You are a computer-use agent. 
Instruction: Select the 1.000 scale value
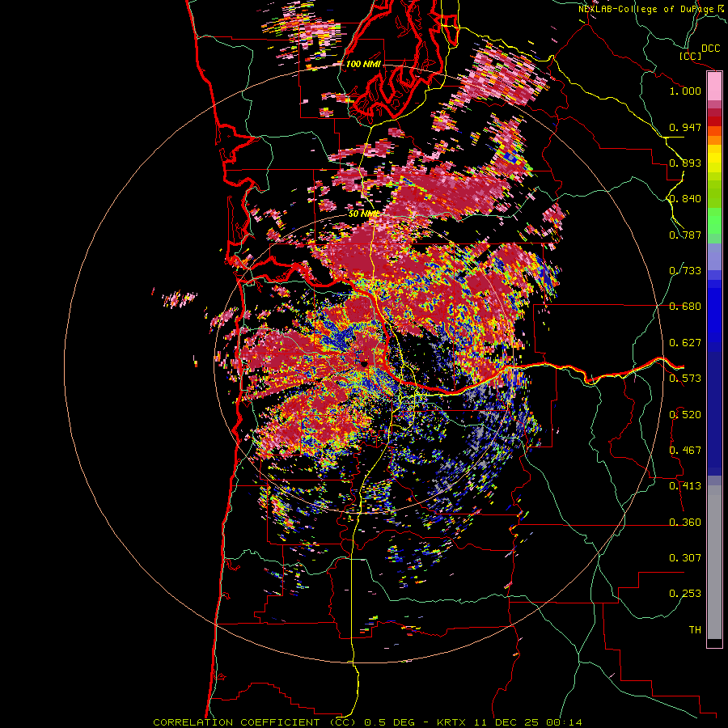pos(685,91)
